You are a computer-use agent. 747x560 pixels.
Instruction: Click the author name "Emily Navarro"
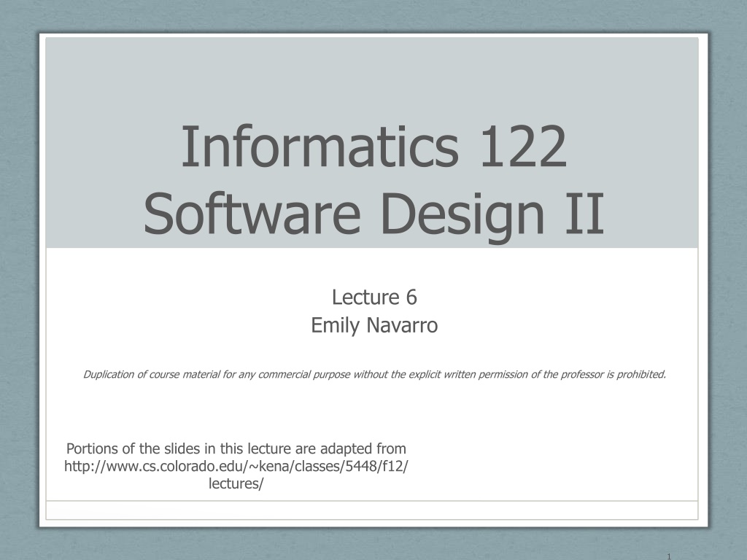pos(374,326)
